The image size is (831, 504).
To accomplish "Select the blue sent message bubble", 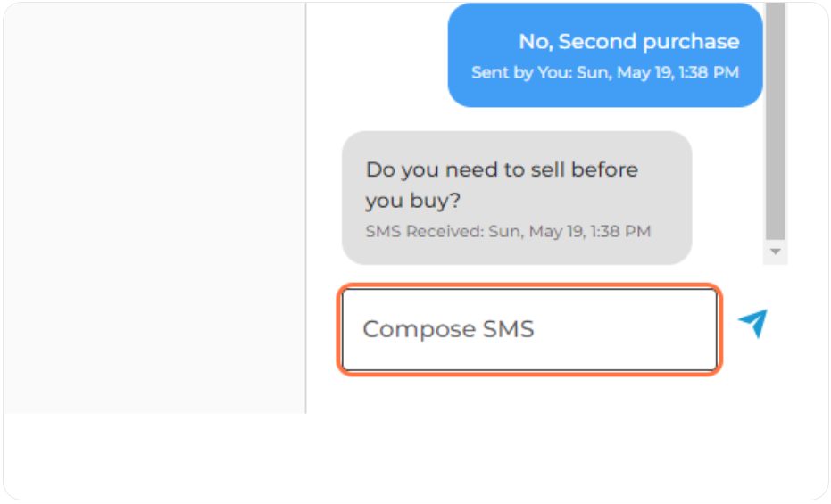I will [x=604, y=55].
